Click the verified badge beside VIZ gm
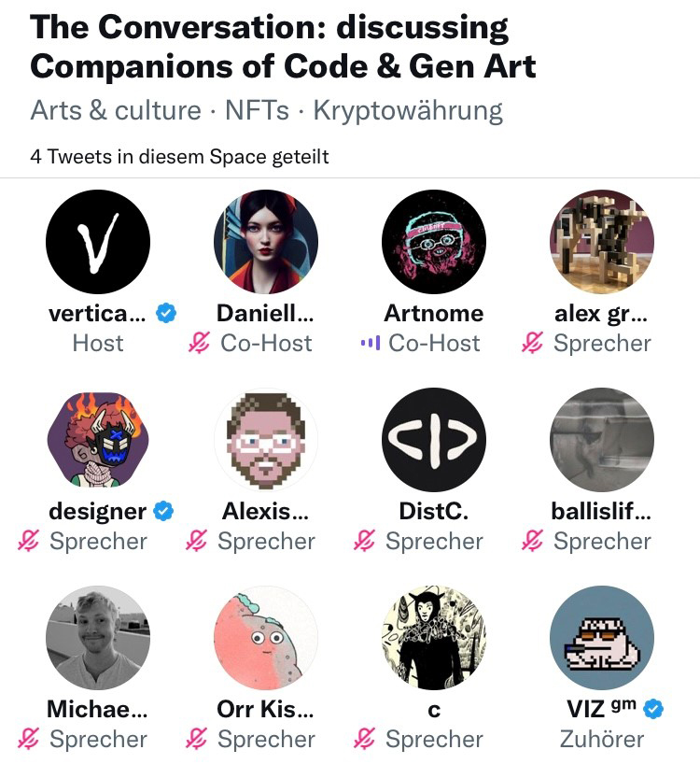The width and height of the screenshot is (700, 764). [x=654, y=710]
